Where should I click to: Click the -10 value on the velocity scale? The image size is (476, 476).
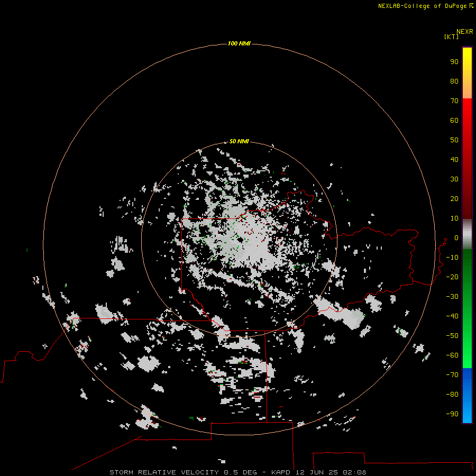tap(452, 258)
